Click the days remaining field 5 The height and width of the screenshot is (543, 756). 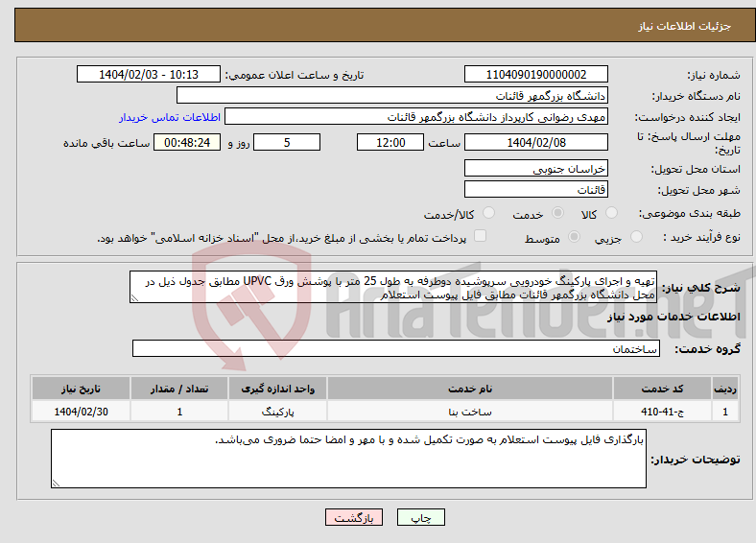click(287, 142)
